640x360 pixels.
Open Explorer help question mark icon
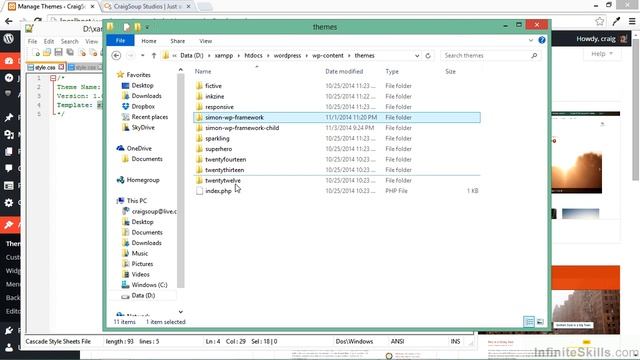(542, 40)
